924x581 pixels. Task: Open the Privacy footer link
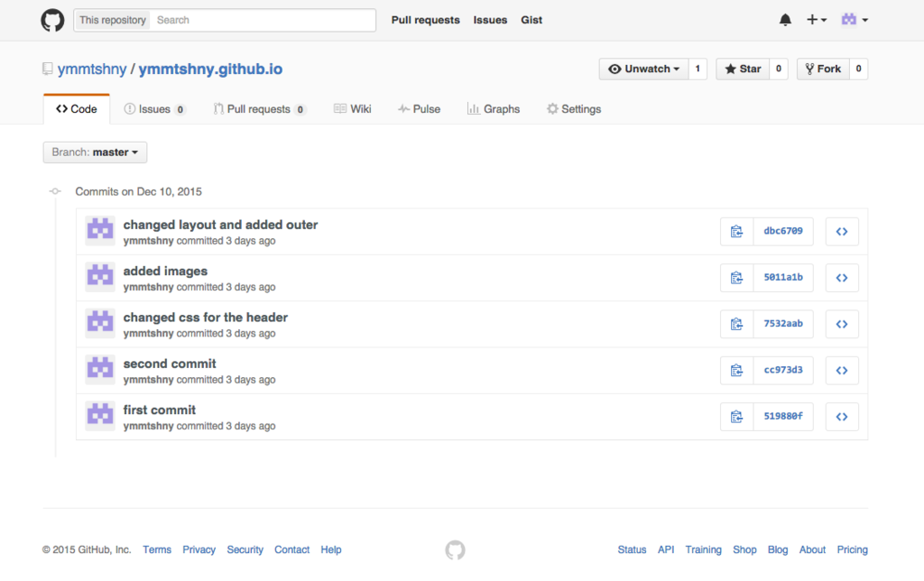[199, 549]
